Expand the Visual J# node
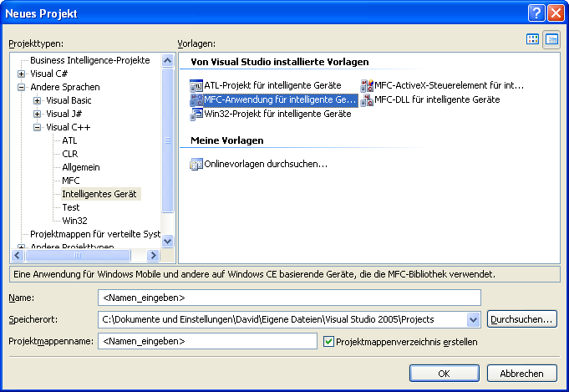 pyautogui.click(x=37, y=114)
